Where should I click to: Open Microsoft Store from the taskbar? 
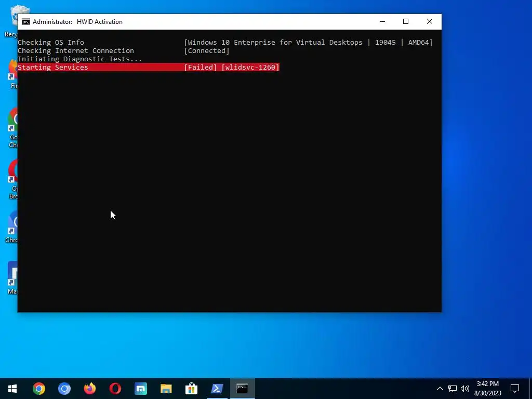[191, 389]
